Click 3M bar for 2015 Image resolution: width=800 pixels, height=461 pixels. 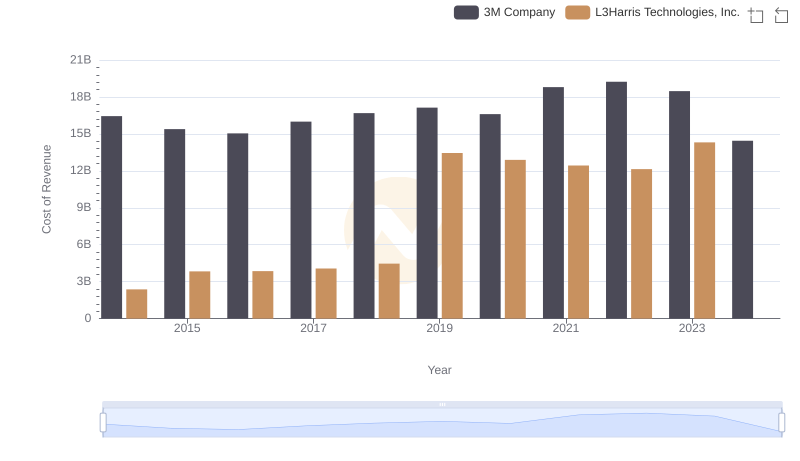174,224
